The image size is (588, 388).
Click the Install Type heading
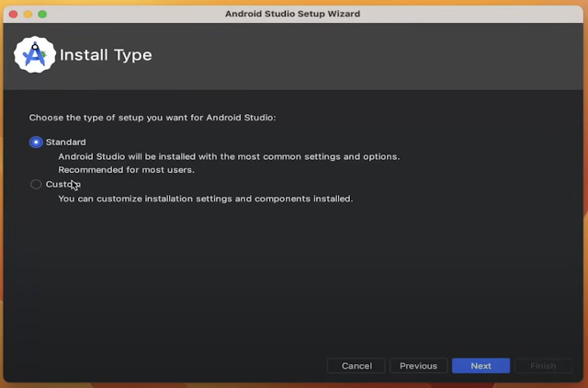pos(106,55)
